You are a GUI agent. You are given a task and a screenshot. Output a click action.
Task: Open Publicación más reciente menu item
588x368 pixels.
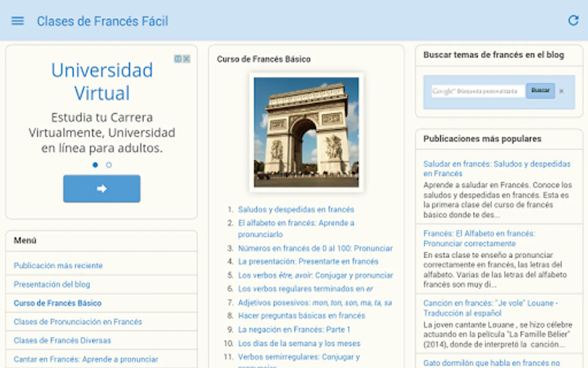(58, 265)
